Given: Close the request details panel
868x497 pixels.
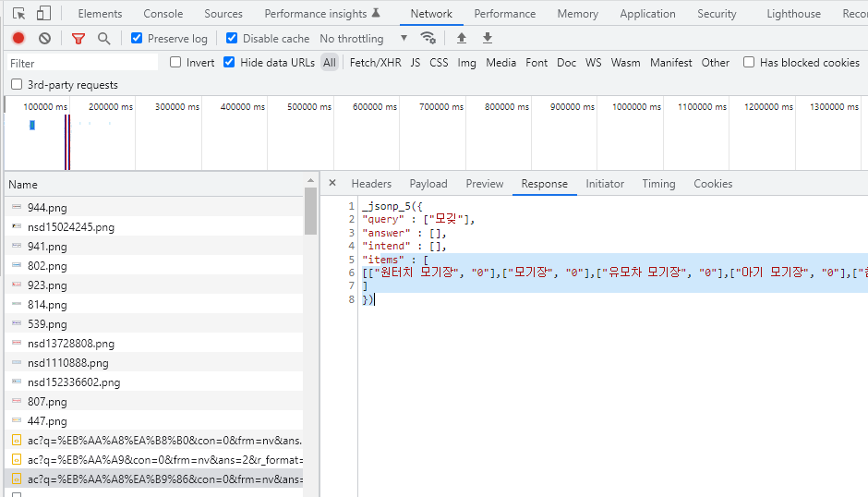Looking at the screenshot, I should [x=332, y=183].
